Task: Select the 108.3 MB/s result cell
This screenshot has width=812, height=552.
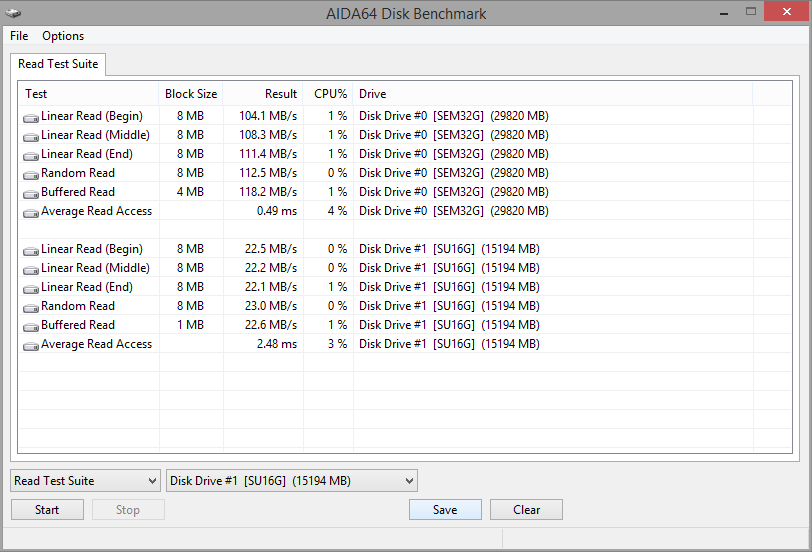Action: pos(268,135)
